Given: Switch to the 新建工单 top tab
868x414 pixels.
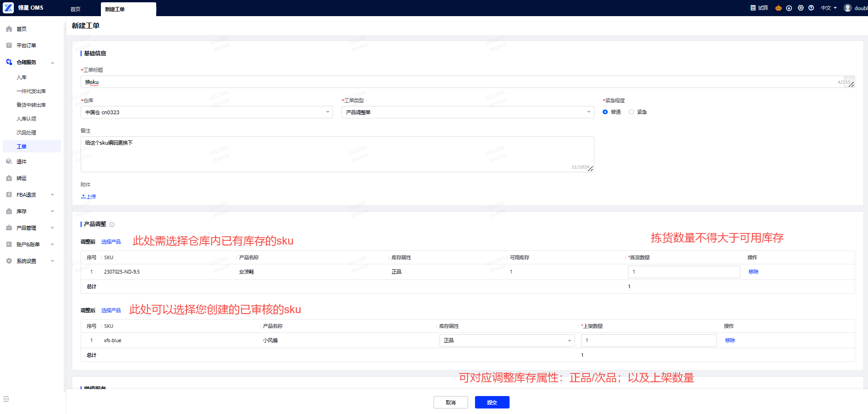Looking at the screenshot, I should (x=129, y=9).
